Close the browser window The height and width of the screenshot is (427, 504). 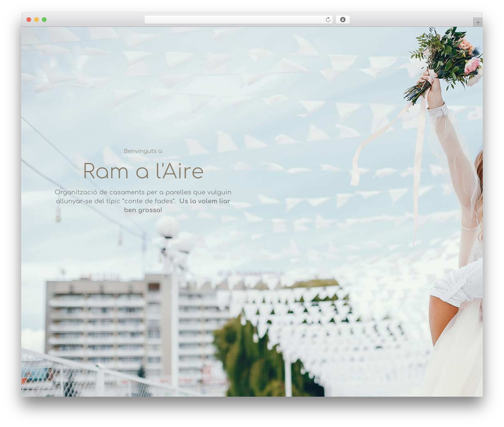[x=29, y=20]
